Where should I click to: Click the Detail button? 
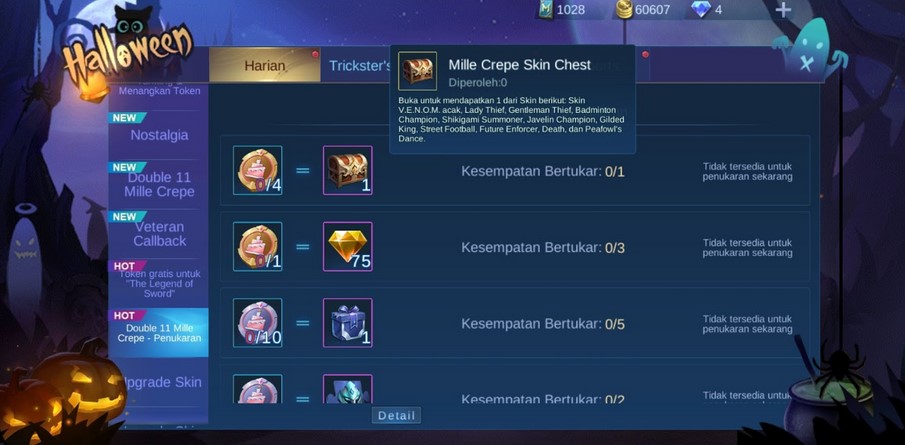(x=397, y=416)
